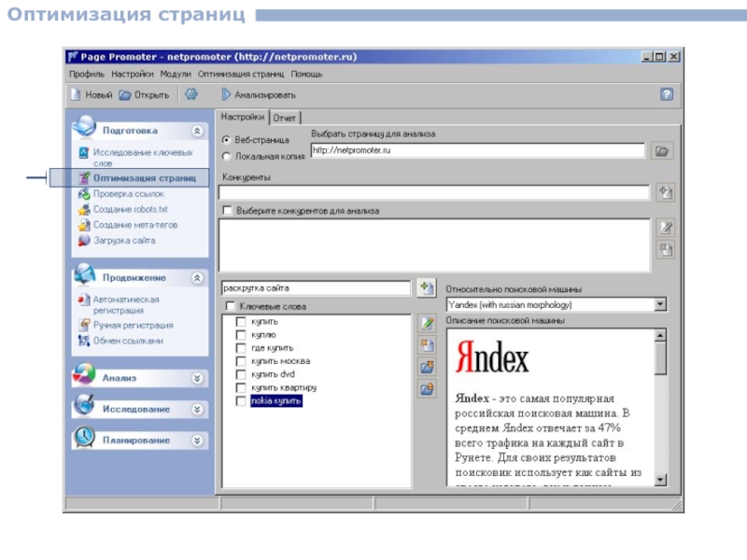Export keywords icon at bottom of keyword buttons
The image size is (747, 560).
pos(427,388)
